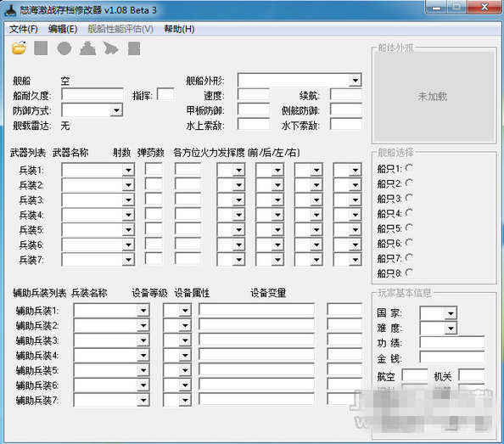
Task: Select the 船只5 radio button
Action: click(409, 228)
